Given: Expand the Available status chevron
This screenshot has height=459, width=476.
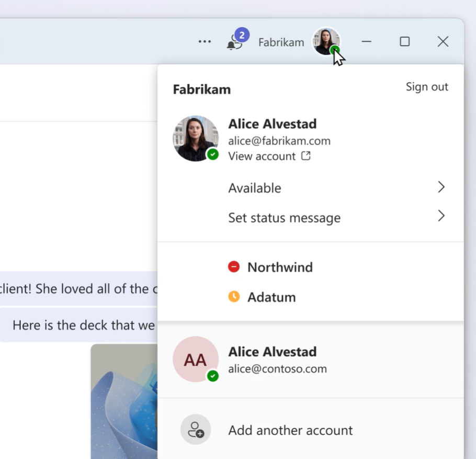Looking at the screenshot, I should click(x=441, y=187).
